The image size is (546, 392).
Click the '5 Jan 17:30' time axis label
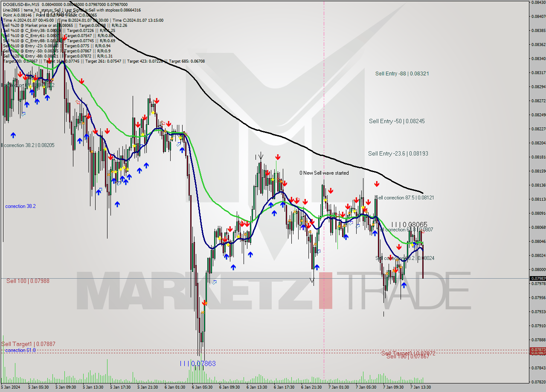(x=120, y=387)
